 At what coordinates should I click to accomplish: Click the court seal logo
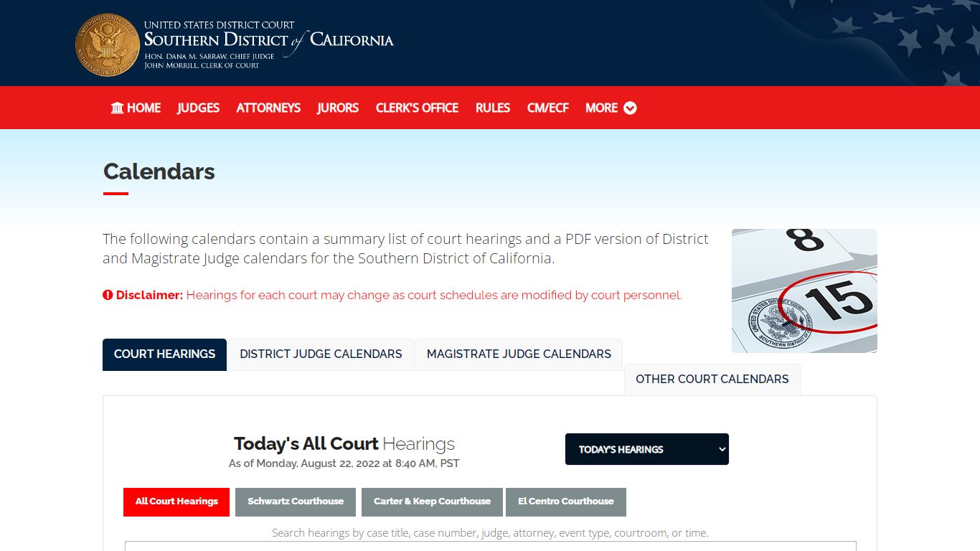pos(108,44)
